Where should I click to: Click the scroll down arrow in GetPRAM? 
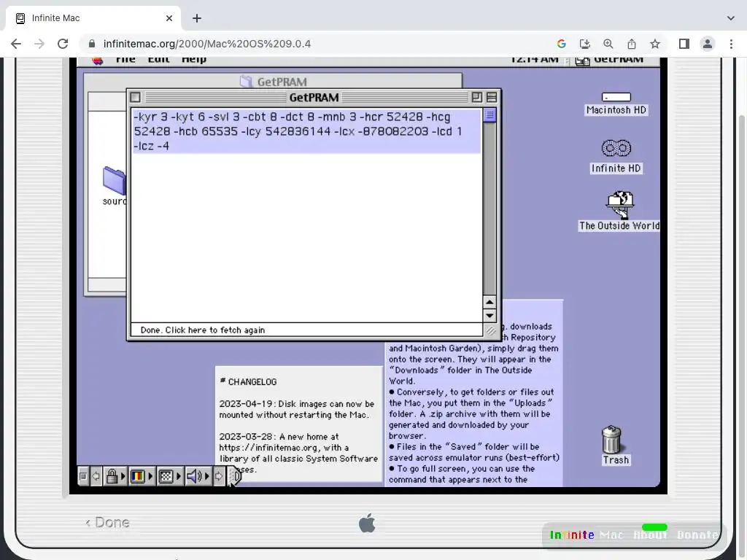coord(489,315)
